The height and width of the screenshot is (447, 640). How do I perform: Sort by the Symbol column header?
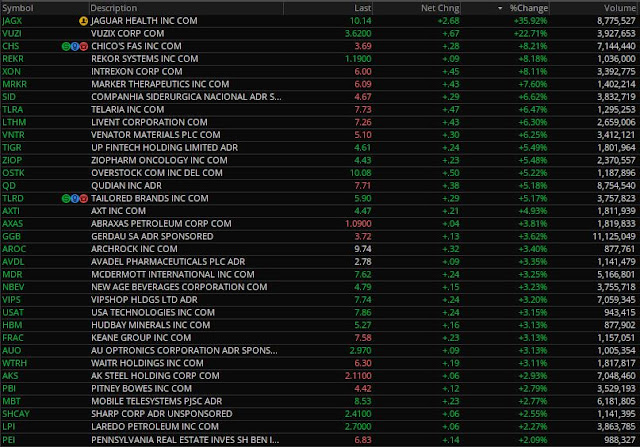(18, 8)
